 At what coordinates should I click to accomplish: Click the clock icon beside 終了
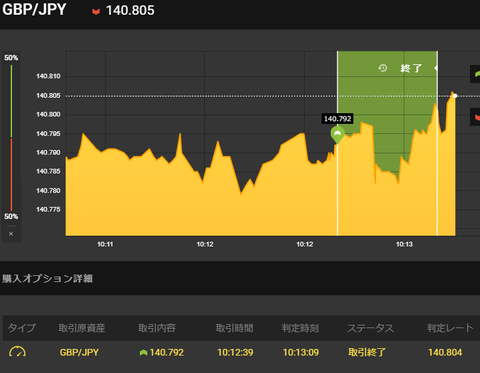click(x=383, y=68)
